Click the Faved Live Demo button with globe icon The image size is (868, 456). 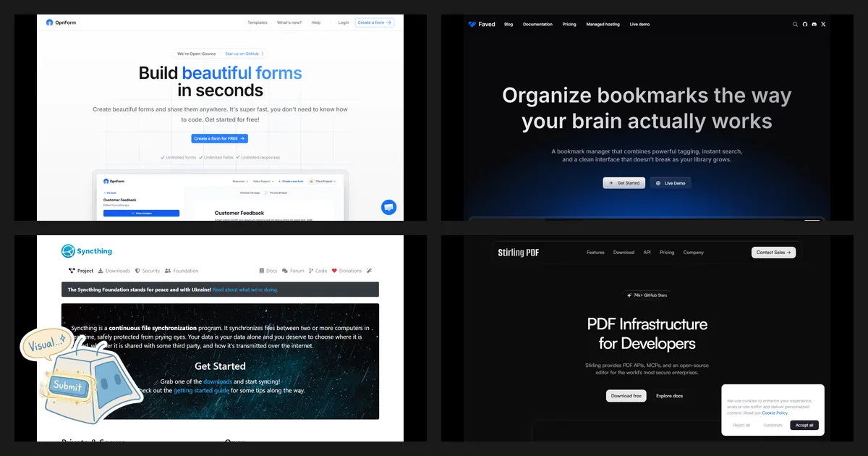(x=671, y=183)
